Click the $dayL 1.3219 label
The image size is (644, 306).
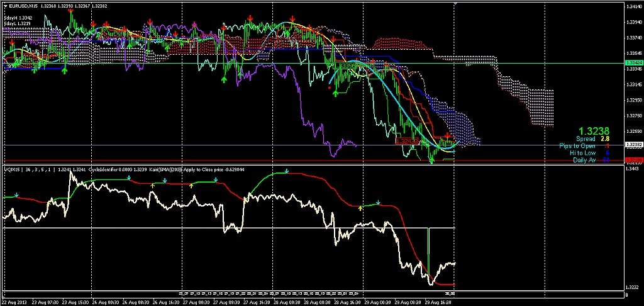click(x=18, y=24)
